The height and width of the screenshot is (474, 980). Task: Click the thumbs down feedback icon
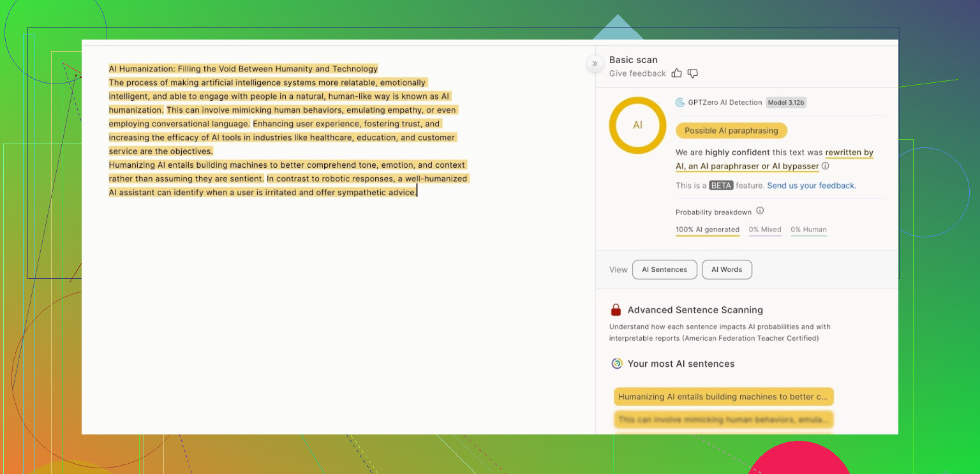tap(693, 73)
